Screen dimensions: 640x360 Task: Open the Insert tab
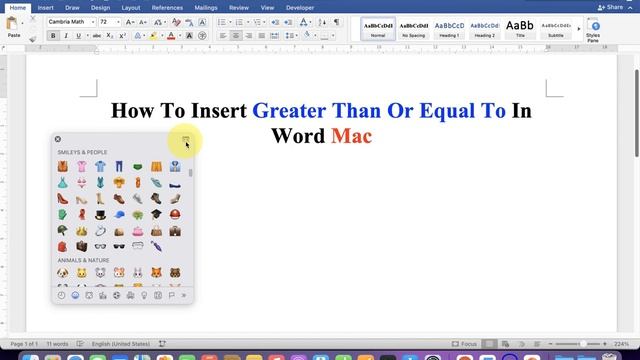(x=45, y=8)
